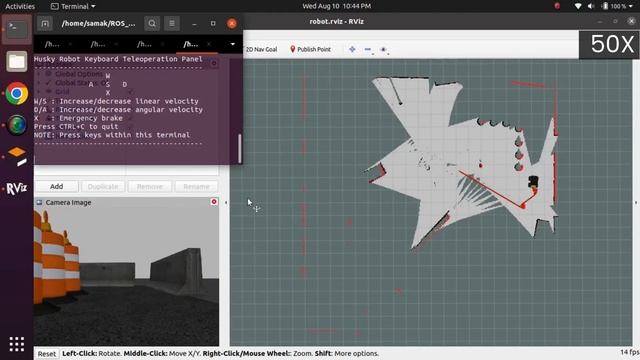Select the Publish Point tool
640x360 pixels.
click(310, 49)
